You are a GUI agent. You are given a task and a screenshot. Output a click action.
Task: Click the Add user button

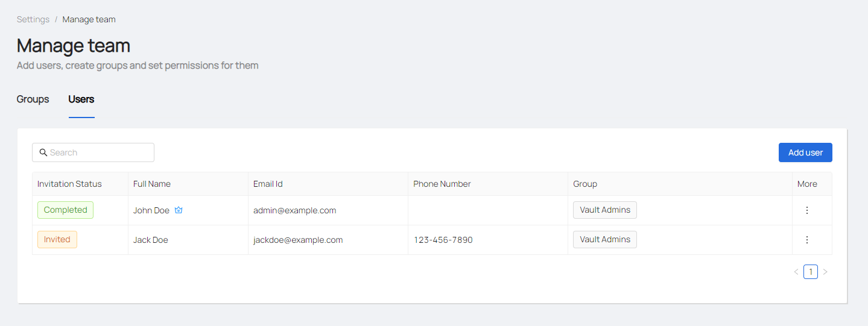point(805,152)
